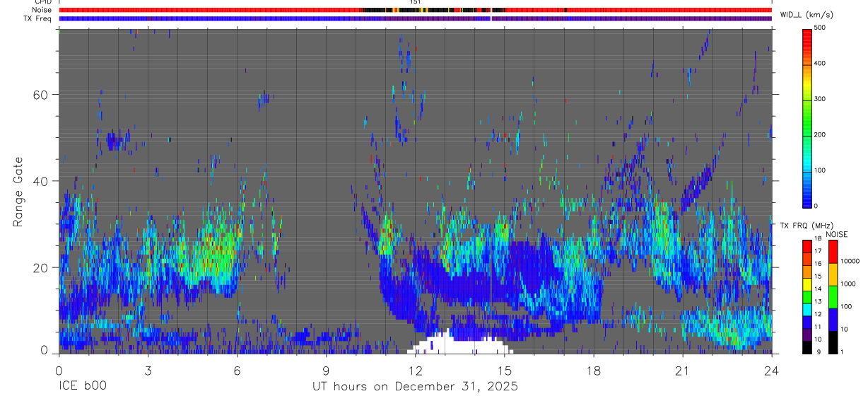Click the '300' label on width colorbar
The image size is (868, 401).
[821, 99]
